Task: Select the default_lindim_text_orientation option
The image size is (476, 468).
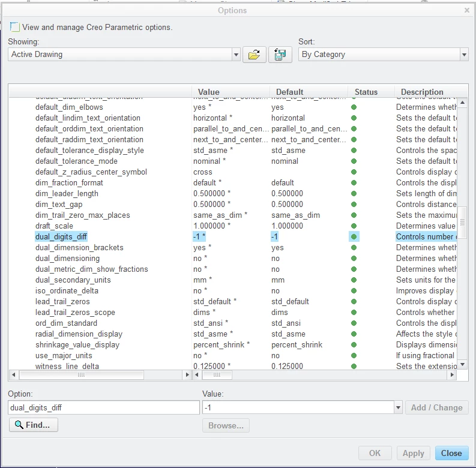Action: 88,118
